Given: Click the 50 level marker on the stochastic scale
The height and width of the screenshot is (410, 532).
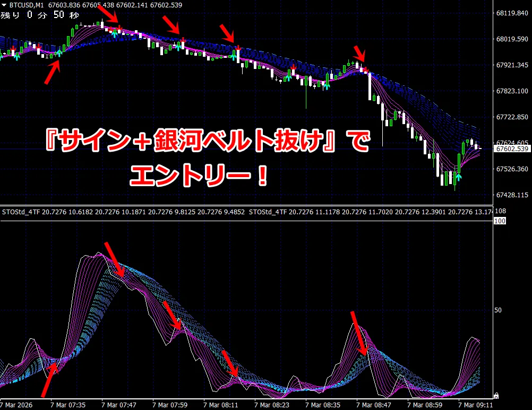Looking at the screenshot, I should pyautogui.click(x=498, y=309).
